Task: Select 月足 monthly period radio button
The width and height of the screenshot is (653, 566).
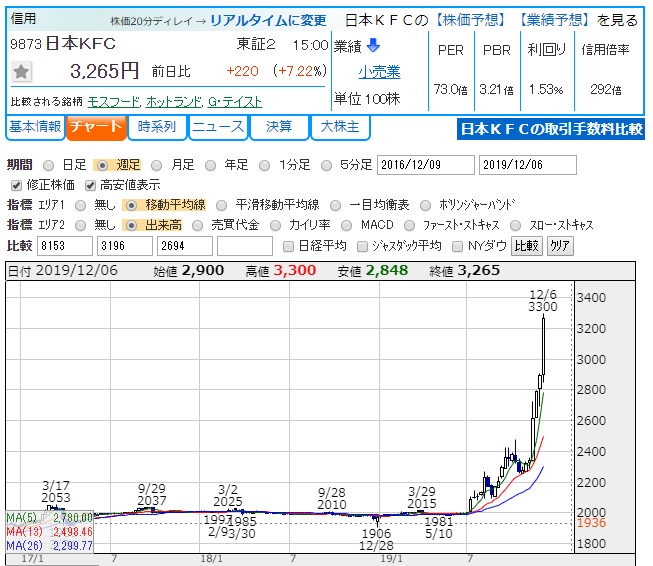Action: pos(157,165)
